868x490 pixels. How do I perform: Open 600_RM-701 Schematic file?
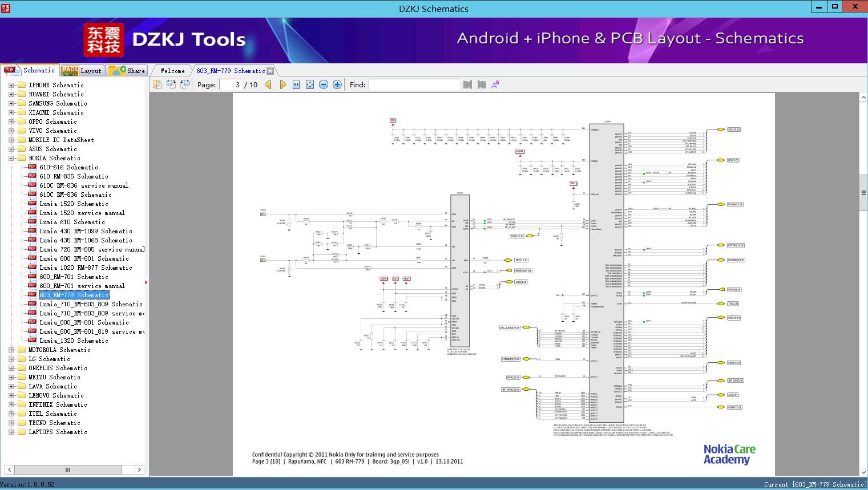(x=74, y=277)
